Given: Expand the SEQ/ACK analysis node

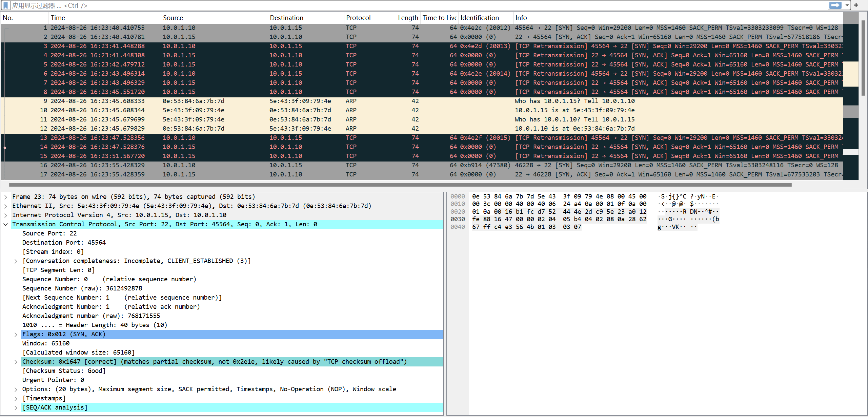Looking at the screenshot, I should (16, 408).
